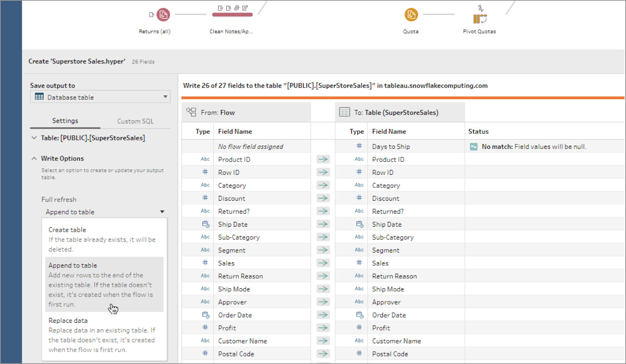Click the number type icon for target Days to Ship
The image size is (626, 364).
[x=359, y=146]
